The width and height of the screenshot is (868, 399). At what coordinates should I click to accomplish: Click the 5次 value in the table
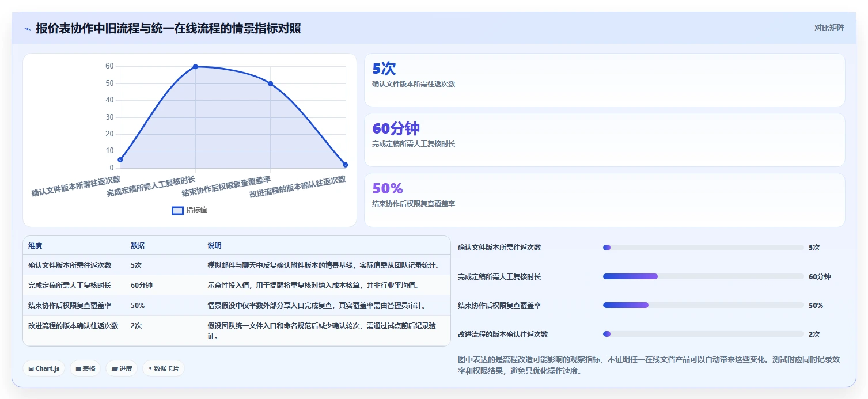pyautogui.click(x=137, y=265)
